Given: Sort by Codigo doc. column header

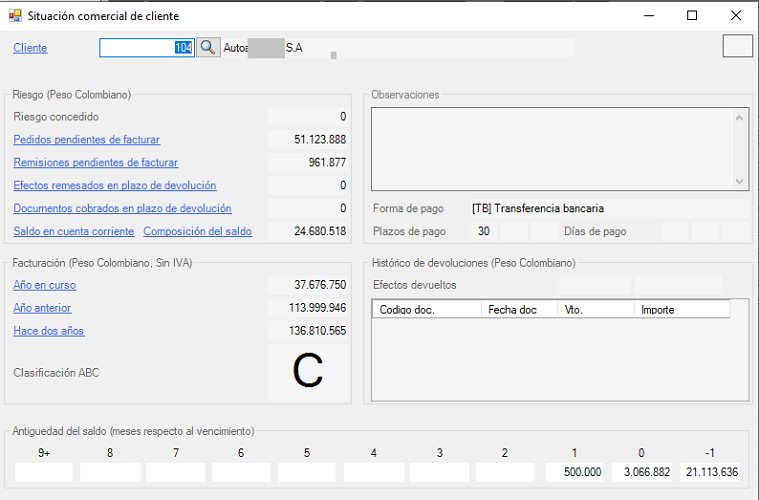Looking at the screenshot, I should coord(425,310).
